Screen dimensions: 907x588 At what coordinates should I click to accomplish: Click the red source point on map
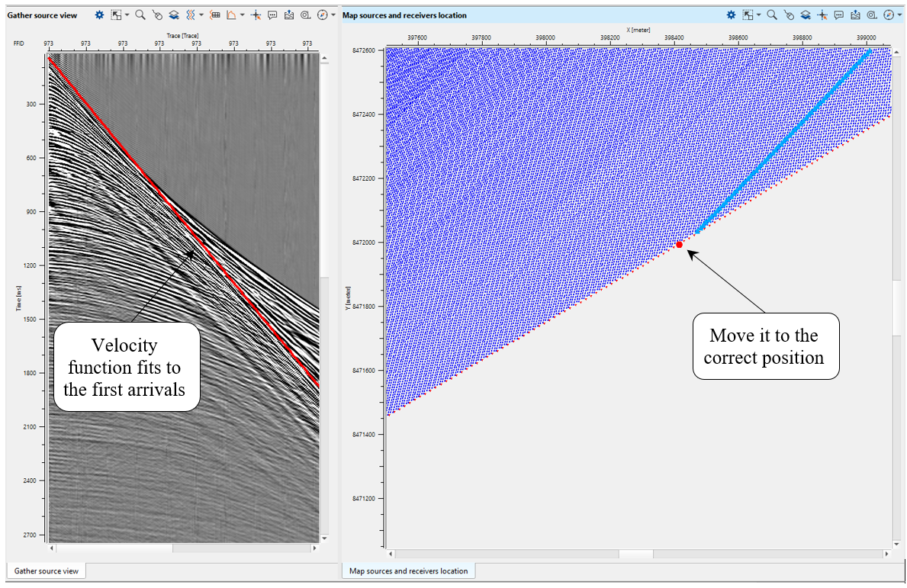(679, 245)
